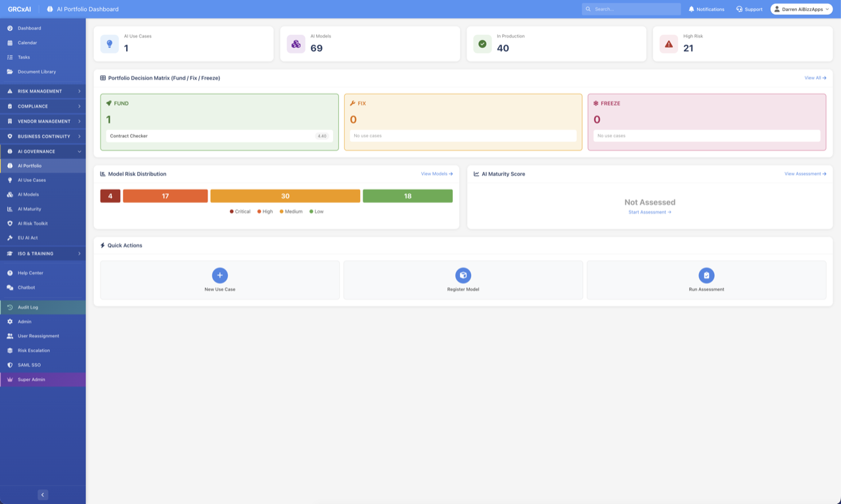Click the AI Models stat card icon

[x=296, y=44]
